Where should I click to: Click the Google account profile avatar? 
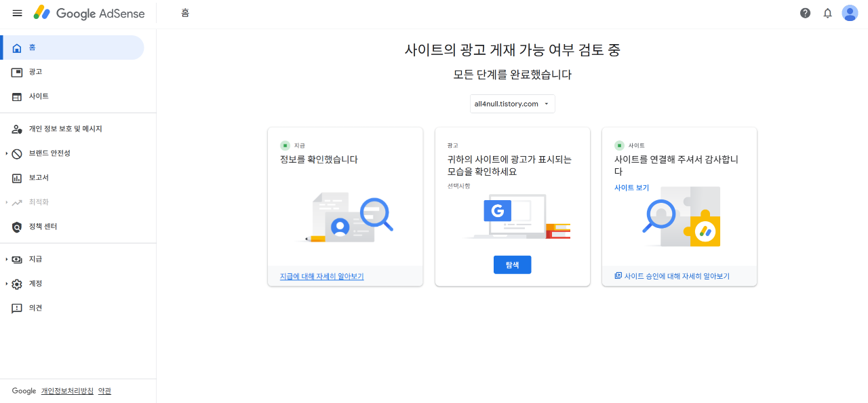(850, 13)
